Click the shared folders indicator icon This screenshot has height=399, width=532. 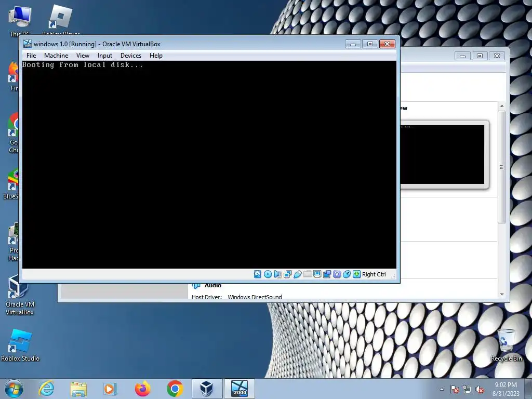[x=308, y=274]
